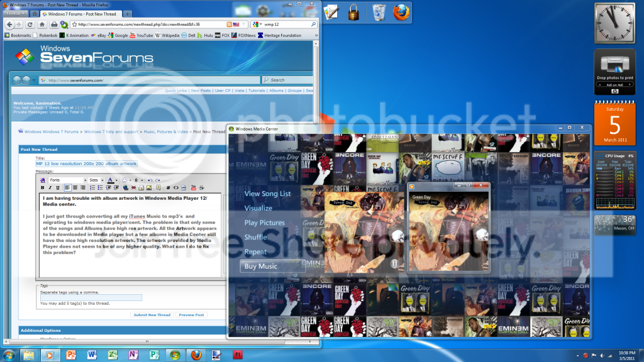Select Visualize in Media Center
The image size is (644, 362).
tap(258, 208)
